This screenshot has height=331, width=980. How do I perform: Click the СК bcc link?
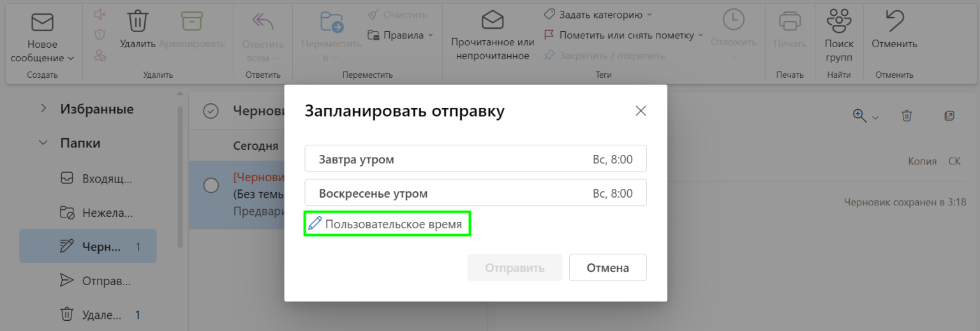[x=954, y=161]
